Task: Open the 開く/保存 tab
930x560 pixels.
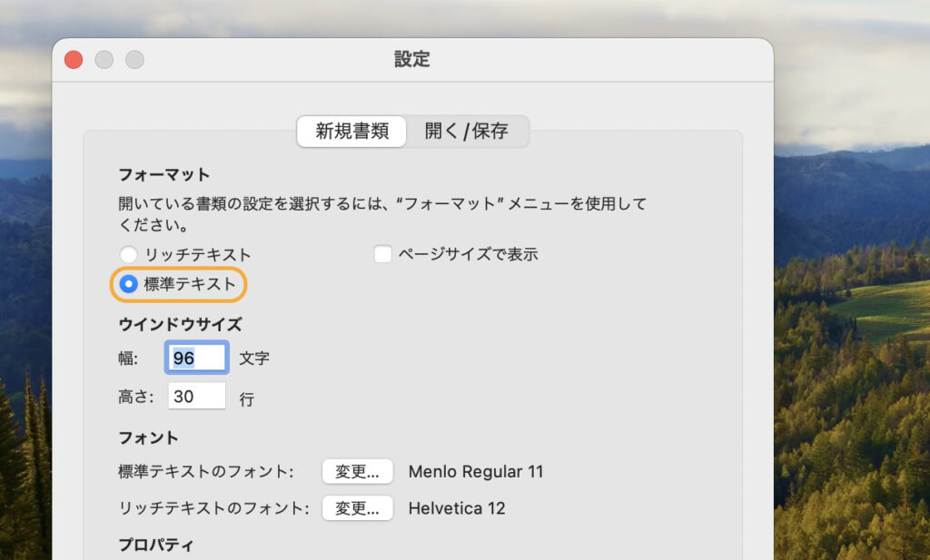Action: tap(466, 131)
